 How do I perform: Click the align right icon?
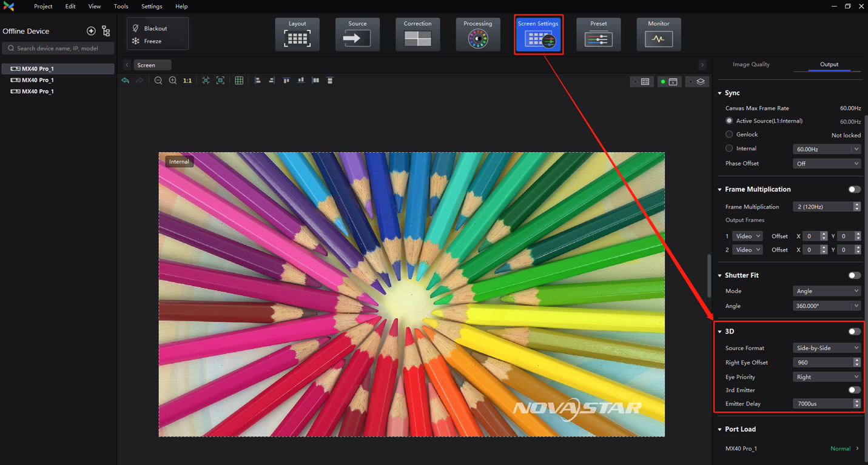272,81
